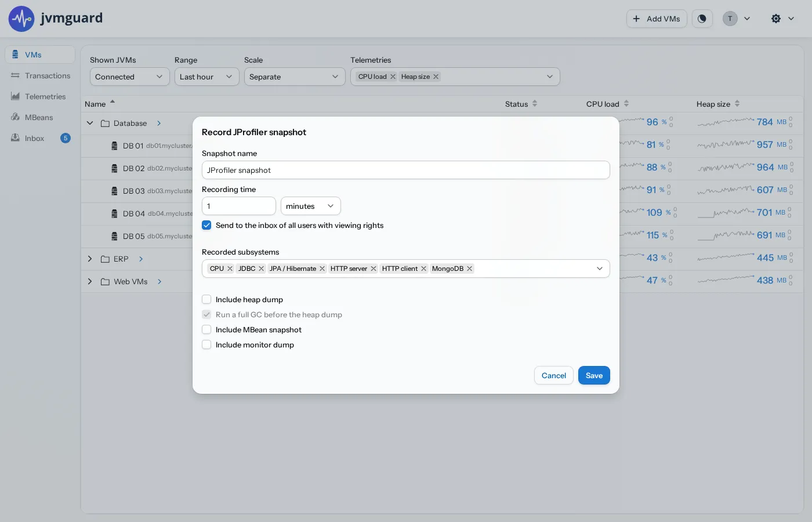This screenshot has width=812, height=522.
Task: Remove the CPU subsystem tag
Action: click(230, 269)
